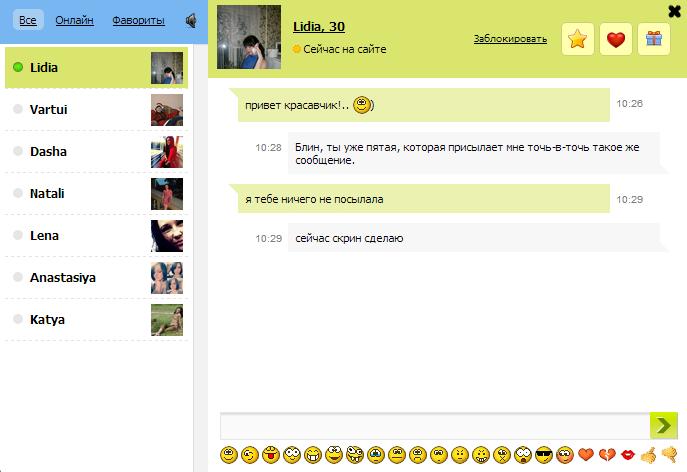
Task: Insert the sunglasses cool smiley
Action: [544, 455]
